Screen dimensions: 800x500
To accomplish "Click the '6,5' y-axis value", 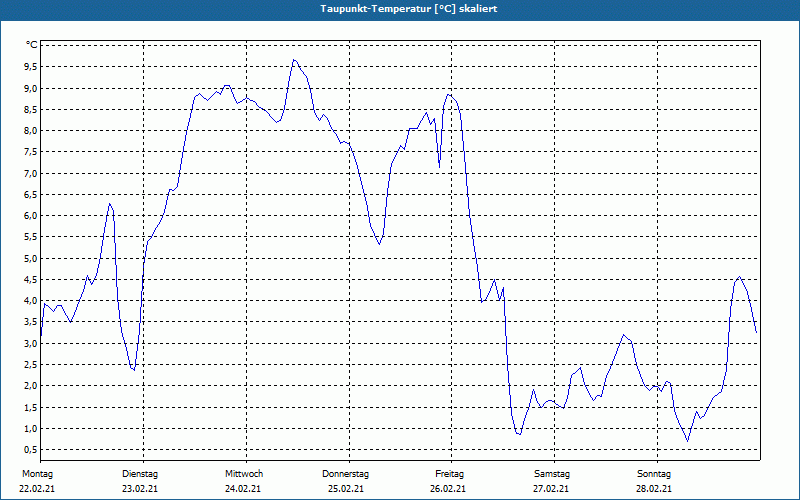I will click(31, 194).
